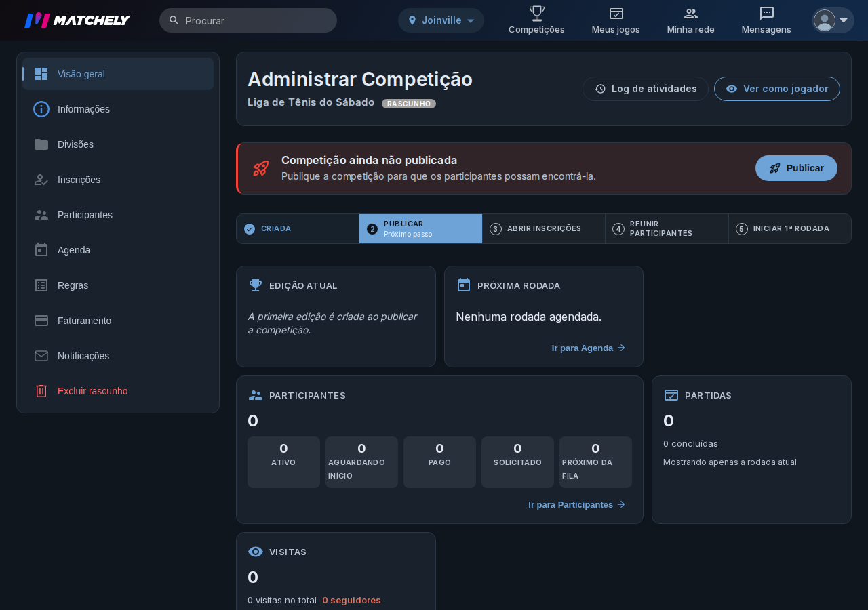
Task: Click the Edição atual trophy icon
Action: (x=256, y=285)
